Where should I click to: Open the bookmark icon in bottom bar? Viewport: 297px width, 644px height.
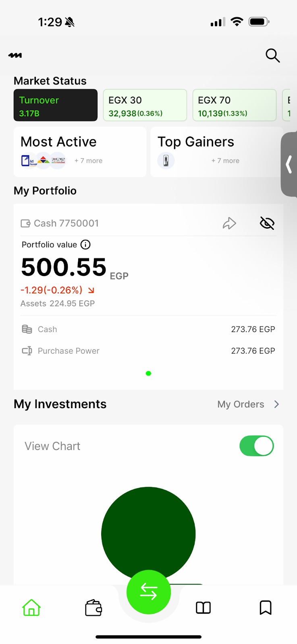265,608
